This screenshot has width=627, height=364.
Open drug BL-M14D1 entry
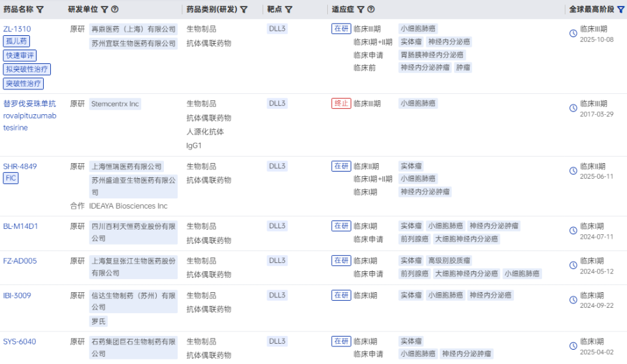(21, 226)
